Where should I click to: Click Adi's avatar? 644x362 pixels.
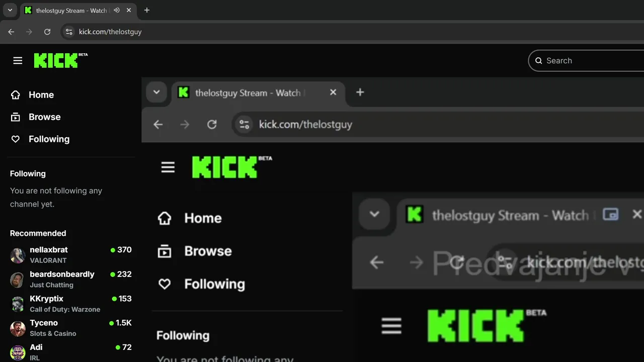click(18, 352)
